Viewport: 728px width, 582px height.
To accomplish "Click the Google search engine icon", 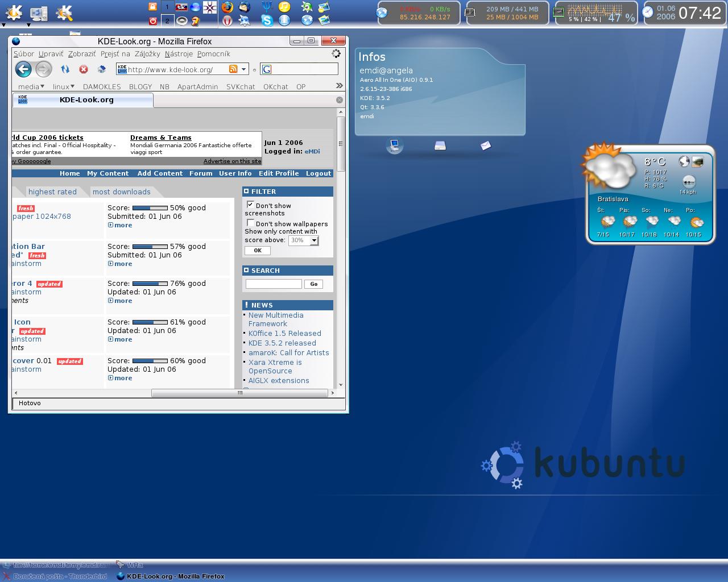I will [x=267, y=69].
